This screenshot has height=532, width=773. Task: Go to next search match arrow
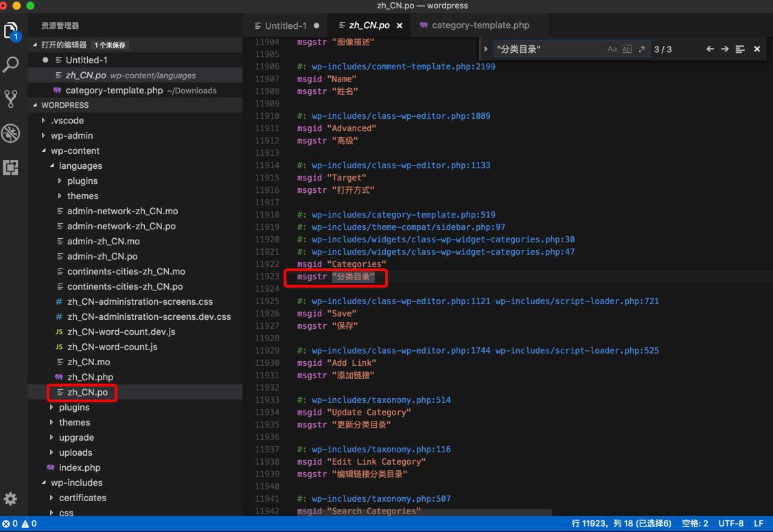724,49
